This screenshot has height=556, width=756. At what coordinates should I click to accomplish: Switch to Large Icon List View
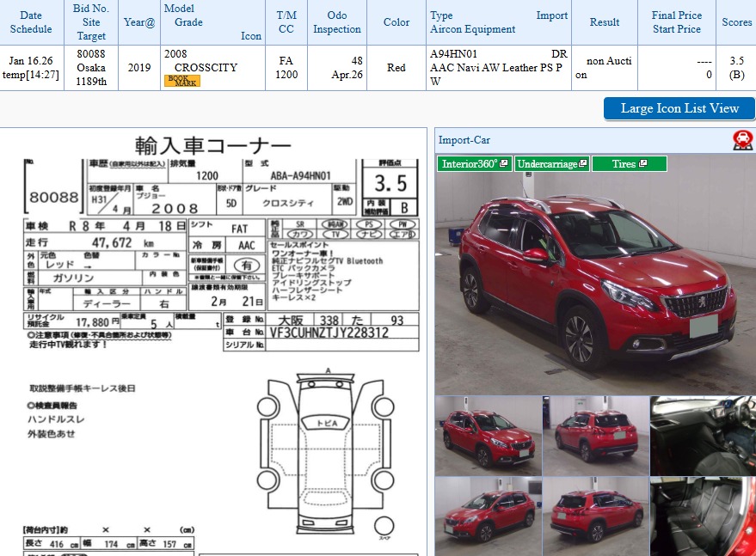coord(679,108)
